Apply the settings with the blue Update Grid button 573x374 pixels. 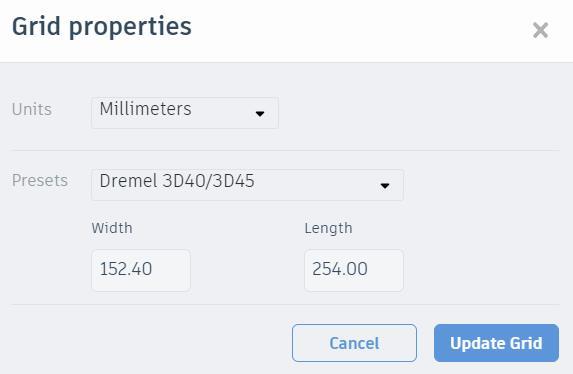click(496, 343)
